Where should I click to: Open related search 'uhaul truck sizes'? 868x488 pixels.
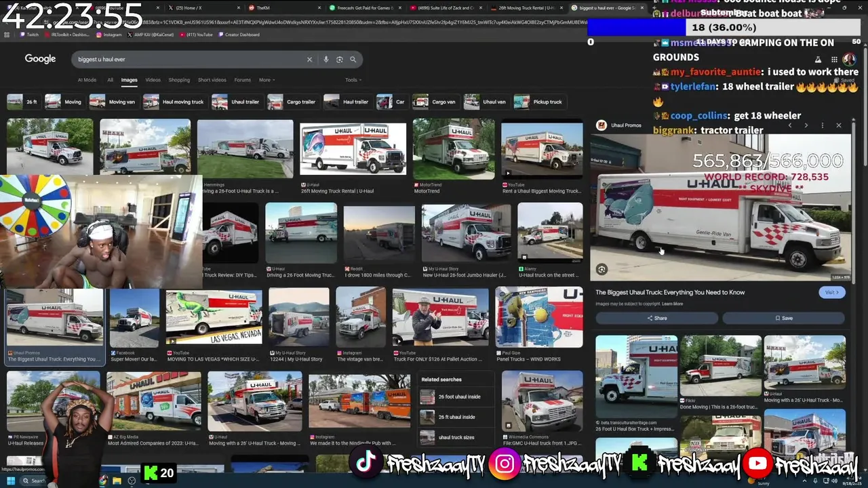(456, 437)
